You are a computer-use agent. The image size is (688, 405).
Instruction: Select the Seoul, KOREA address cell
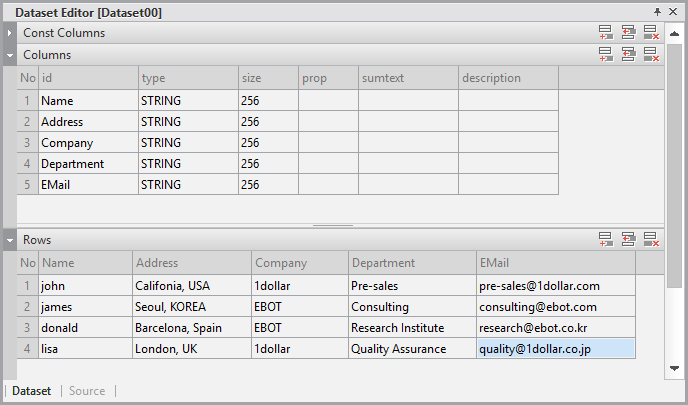click(x=191, y=307)
